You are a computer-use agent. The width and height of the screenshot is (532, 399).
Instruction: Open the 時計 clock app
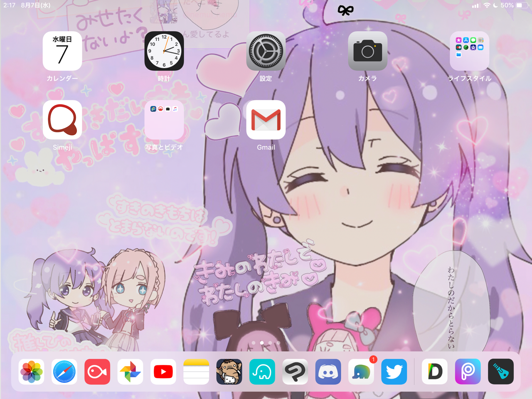pos(164,51)
